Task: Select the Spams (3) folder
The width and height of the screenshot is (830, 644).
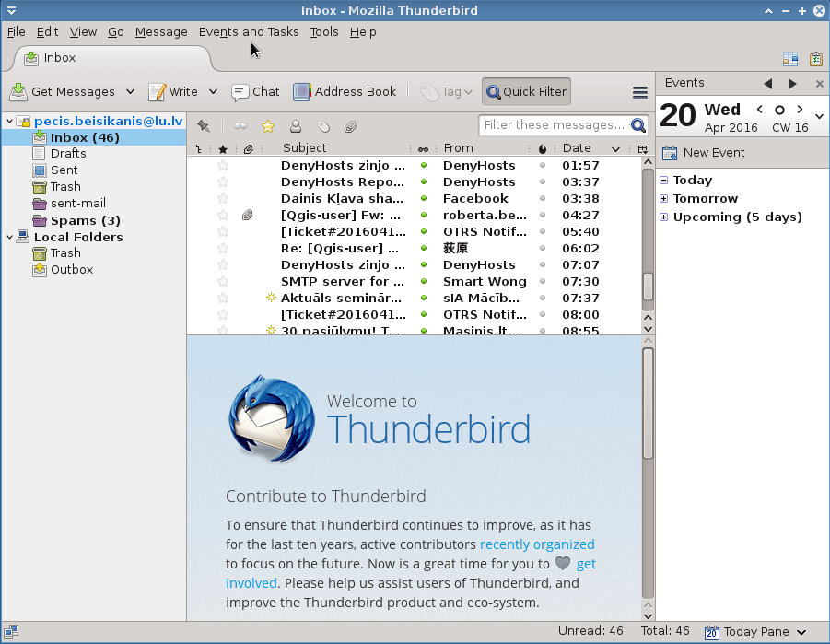Action: point(85,220)
